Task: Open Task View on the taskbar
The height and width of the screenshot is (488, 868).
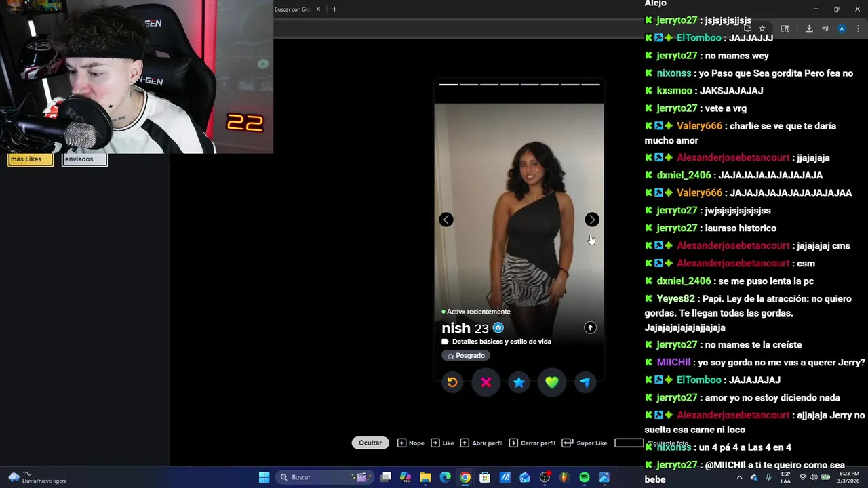Action: pyautogui.click(x=386, y=477)
